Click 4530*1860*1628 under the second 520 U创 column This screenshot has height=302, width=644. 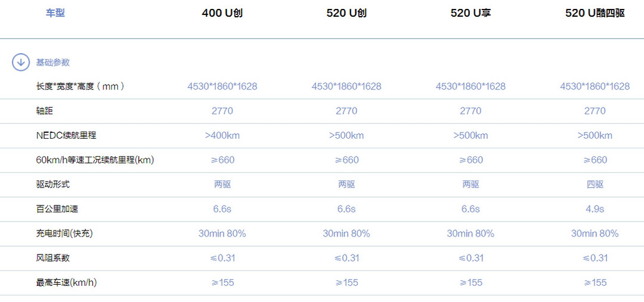click(x=346, y=86)
